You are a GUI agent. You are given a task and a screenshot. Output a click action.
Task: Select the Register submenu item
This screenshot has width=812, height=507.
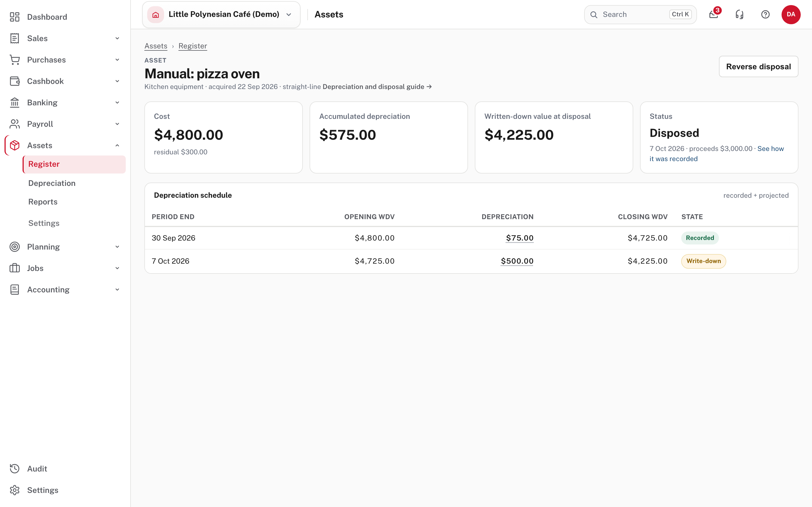coord(74,164)
